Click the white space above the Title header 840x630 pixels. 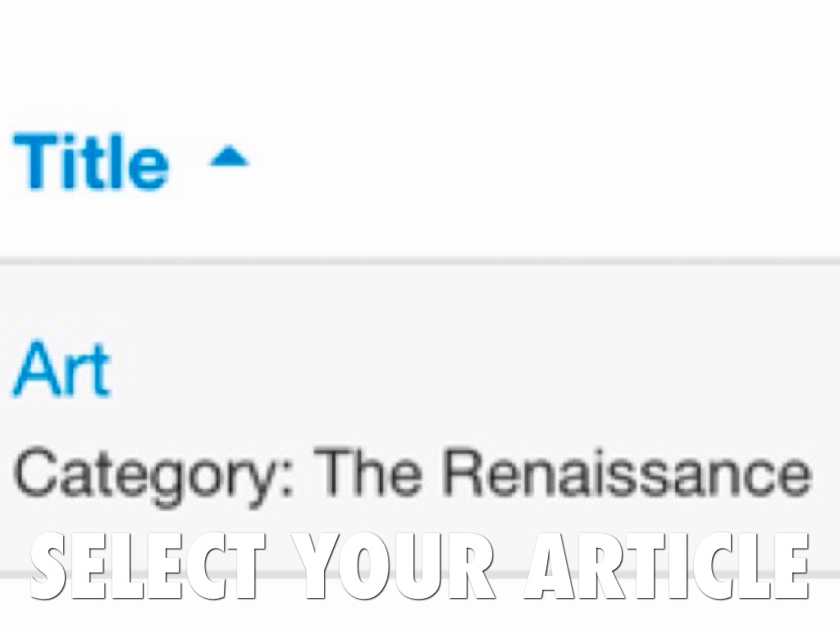[420, 57]
